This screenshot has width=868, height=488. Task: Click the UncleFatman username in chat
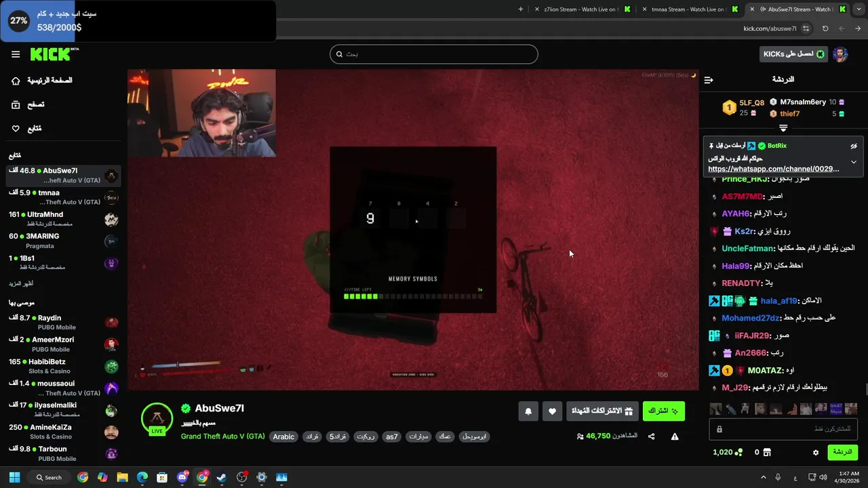coord(747,248)
